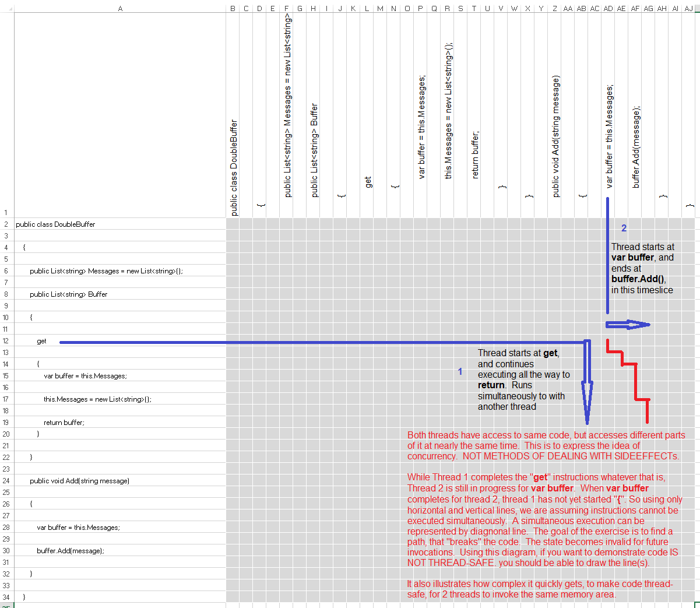
Task: Click rotated 'public void Add(string message)' in column Z
Action: click(555, 136)
